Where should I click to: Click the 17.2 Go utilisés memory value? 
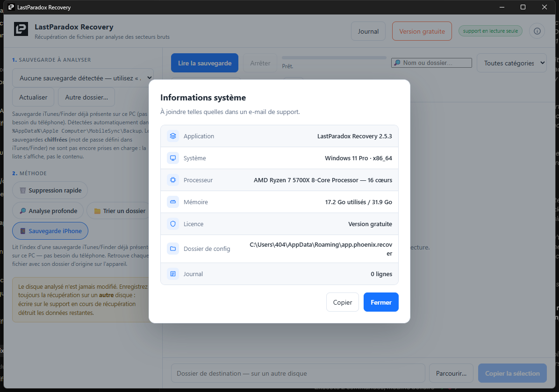coord(358,202)
